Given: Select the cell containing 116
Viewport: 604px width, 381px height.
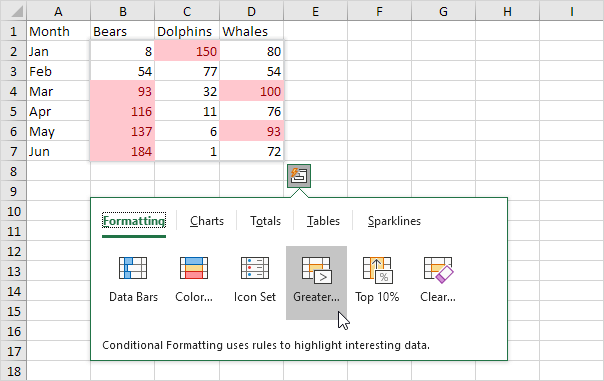Looking at the screenshot, I should 122,111.
